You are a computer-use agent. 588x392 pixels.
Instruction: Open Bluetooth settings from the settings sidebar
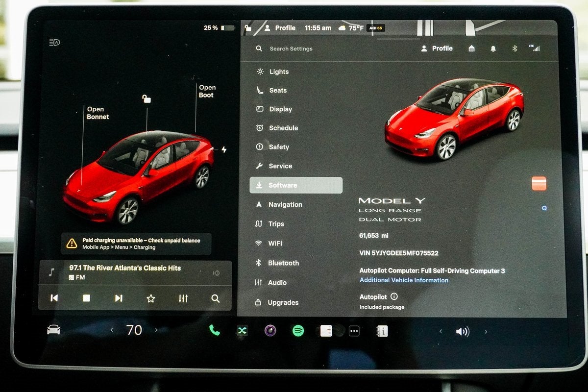[284, 263]
